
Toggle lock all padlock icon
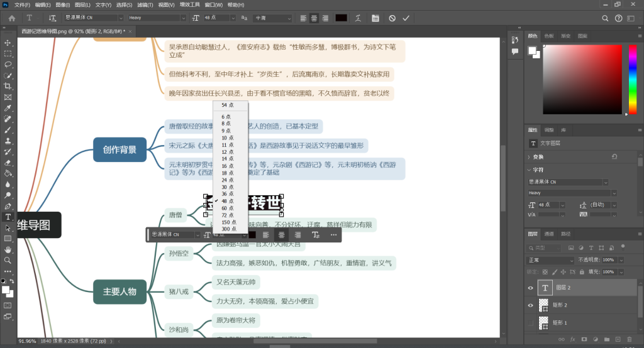tap(582, 271)
